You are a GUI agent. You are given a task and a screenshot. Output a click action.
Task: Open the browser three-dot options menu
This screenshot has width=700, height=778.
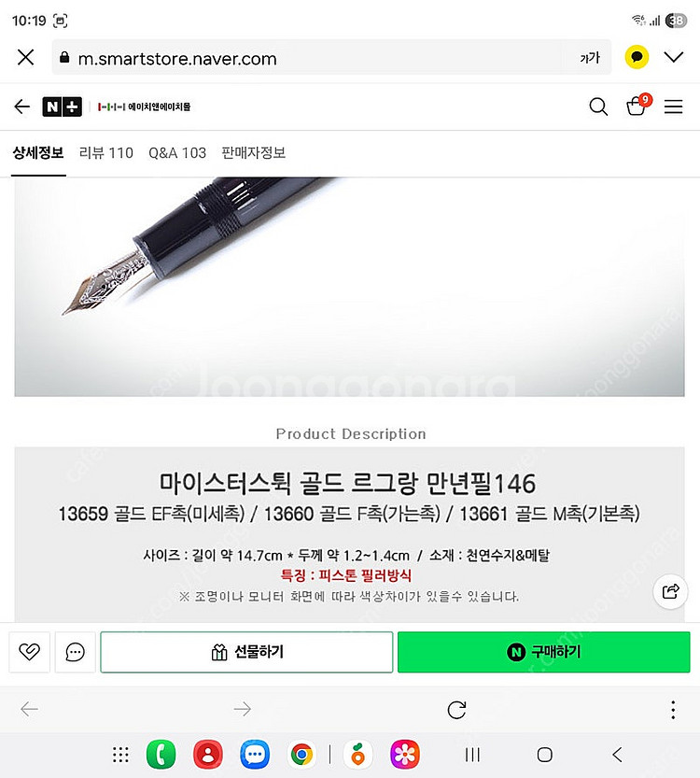point(673,710)
